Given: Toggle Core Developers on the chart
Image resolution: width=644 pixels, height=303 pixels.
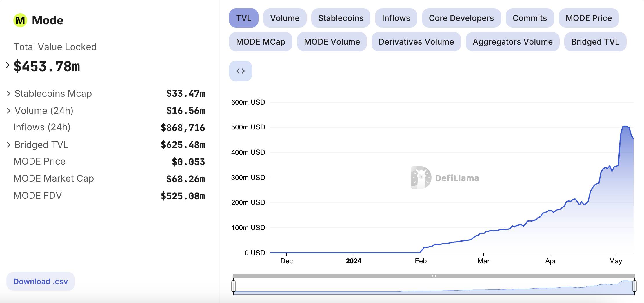Looking at the screenshot, I should [x=461, y=18].
